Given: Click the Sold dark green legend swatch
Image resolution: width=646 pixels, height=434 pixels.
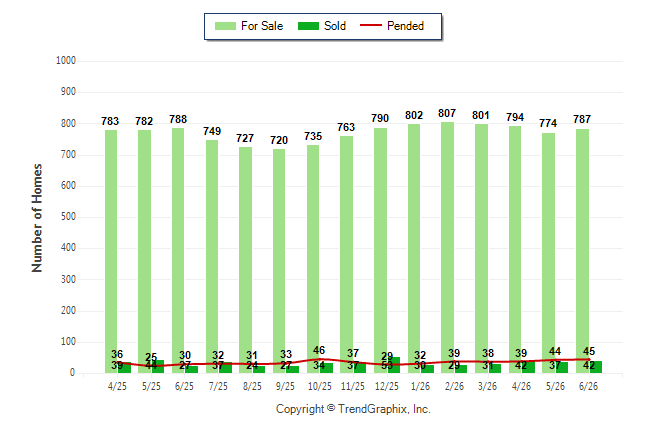Looking at the screenshot, I should click(x=308, y=26).
